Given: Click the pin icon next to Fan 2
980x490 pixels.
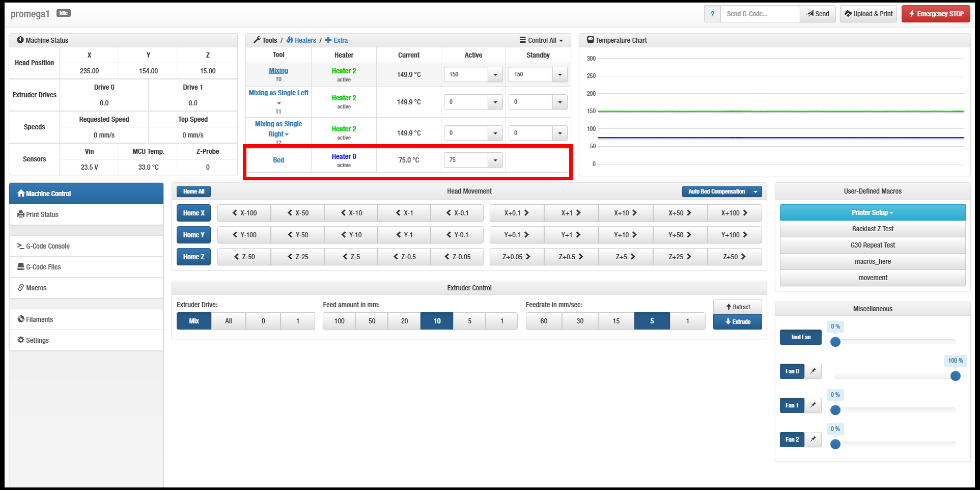Looking at the screenshot, I should 813,440.
